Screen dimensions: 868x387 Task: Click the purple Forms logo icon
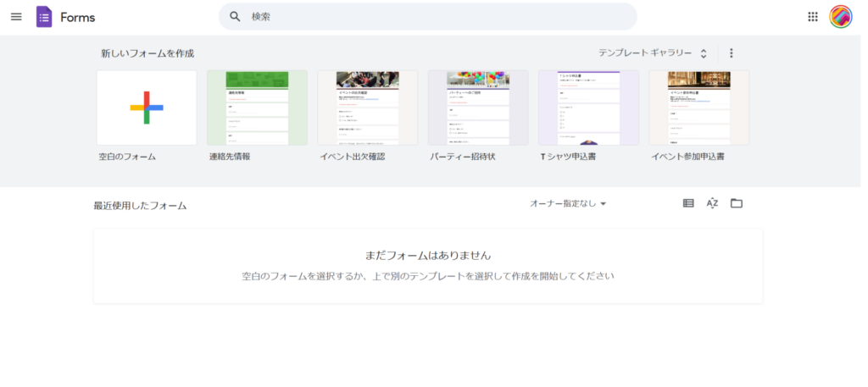pos(44,17)
